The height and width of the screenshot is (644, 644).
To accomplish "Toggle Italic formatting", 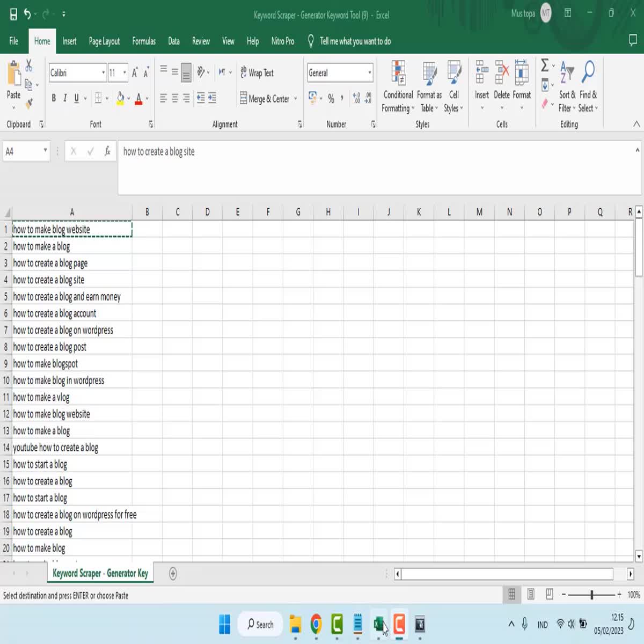I will (65, 98).
